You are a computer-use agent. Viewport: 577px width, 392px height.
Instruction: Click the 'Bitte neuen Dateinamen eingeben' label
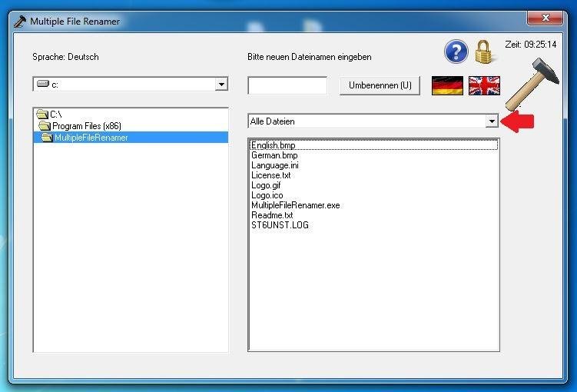[x=310, y=57]
